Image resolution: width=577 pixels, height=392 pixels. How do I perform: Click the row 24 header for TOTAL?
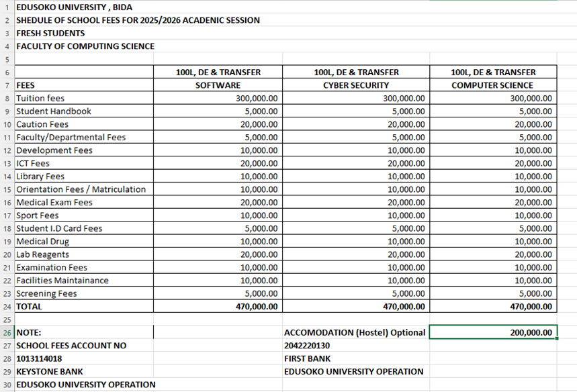[7, 307]
